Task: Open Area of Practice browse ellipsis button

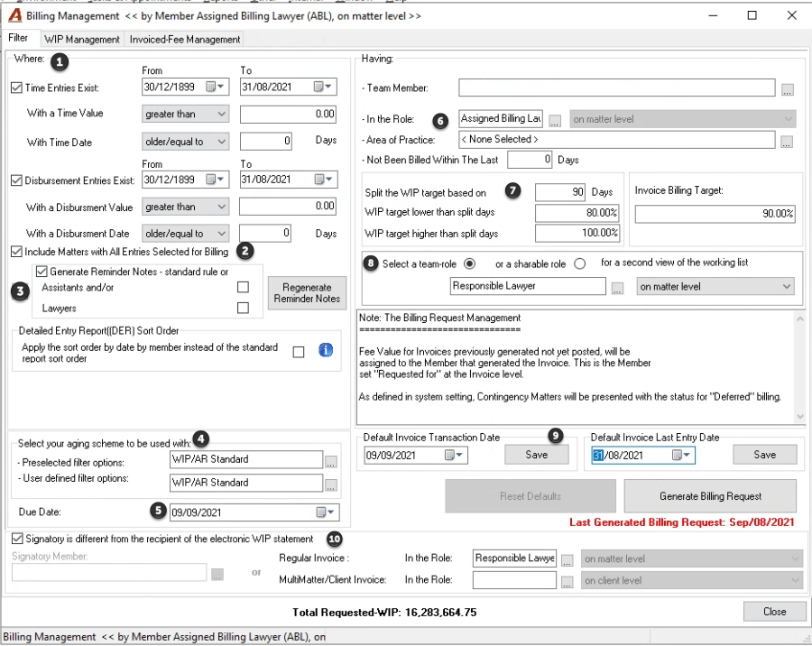Action: coord(787,142)
